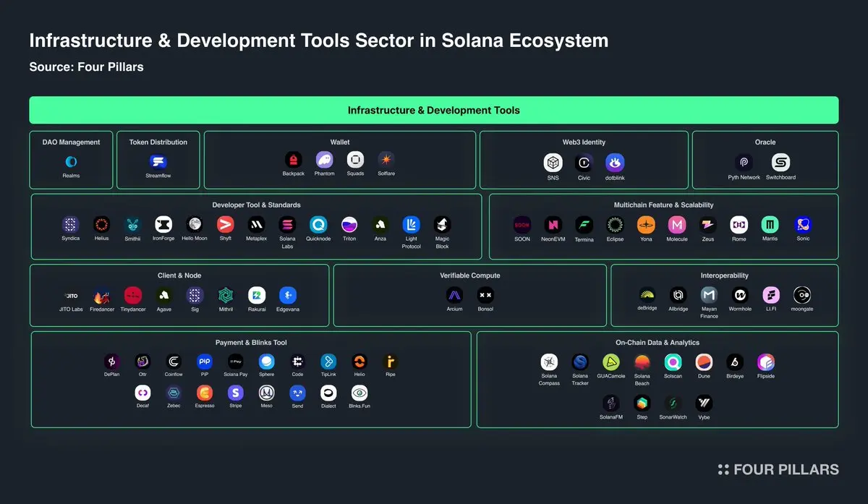Click the Hello Moon icon
Viewport: 868px width, 504px height.
pyautogui.click(x=194, y=224)
